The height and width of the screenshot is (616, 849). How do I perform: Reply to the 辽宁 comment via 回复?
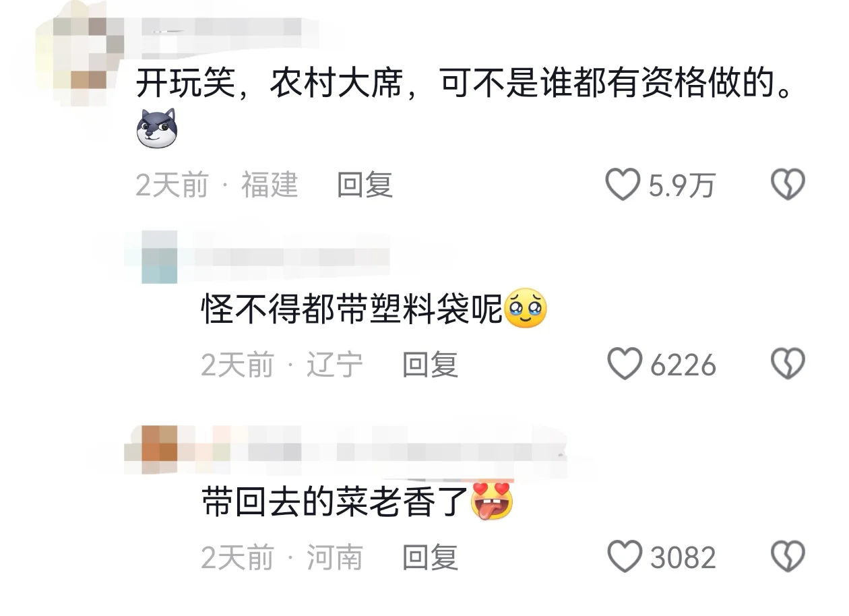(x=430, y=364)
